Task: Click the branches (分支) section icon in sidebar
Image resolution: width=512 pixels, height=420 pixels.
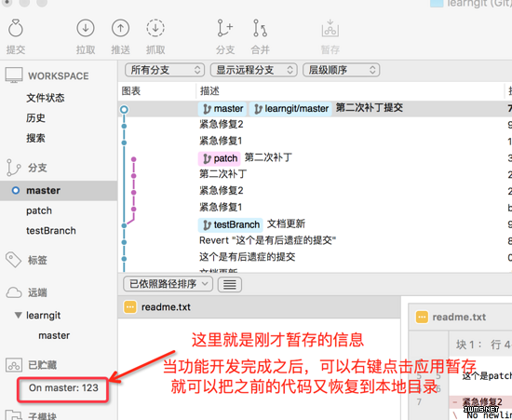Action: (x=13, y=168)
